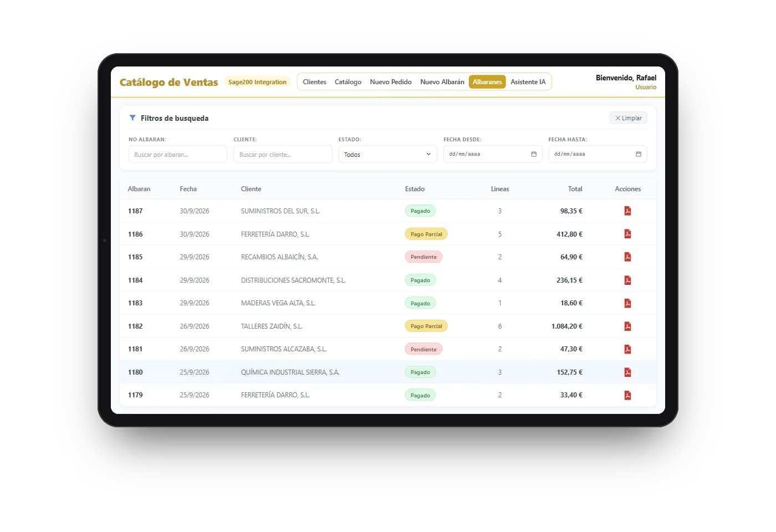Open calendar picker for Fecha Desde
The width and height of the screenshot is (776, 532).
coord(534,154)
